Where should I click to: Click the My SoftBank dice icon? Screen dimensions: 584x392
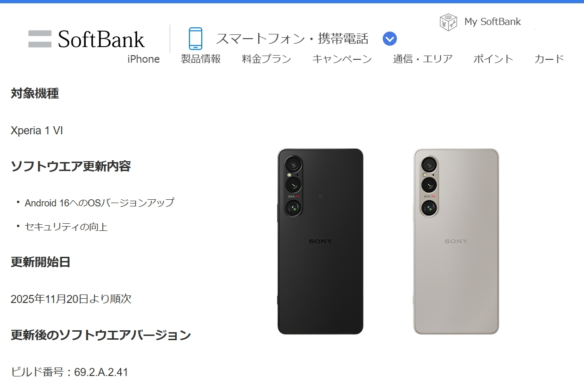(x=448, y=22)
